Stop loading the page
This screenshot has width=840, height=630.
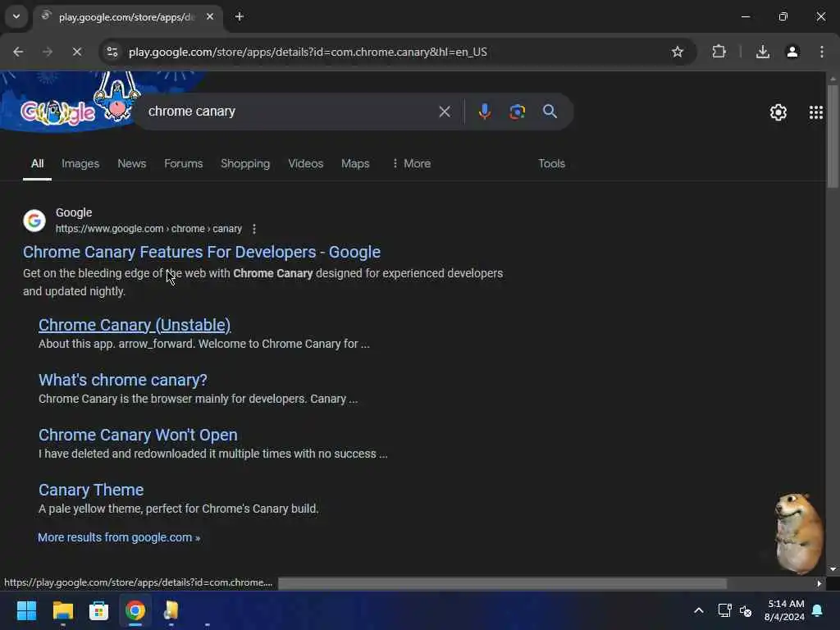coord(76,52)
